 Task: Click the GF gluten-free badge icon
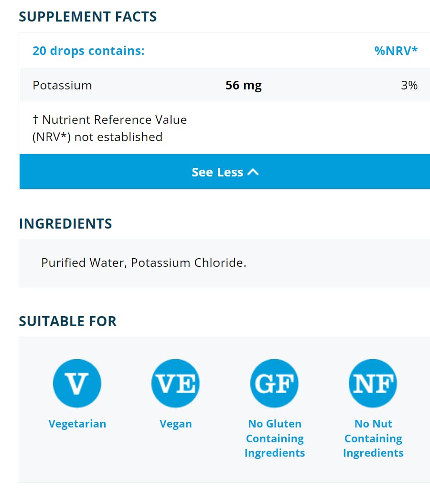274,383
